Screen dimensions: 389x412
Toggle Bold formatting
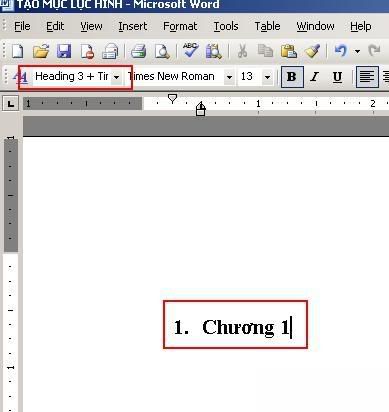pyautogui.click(x=292, y=77)
